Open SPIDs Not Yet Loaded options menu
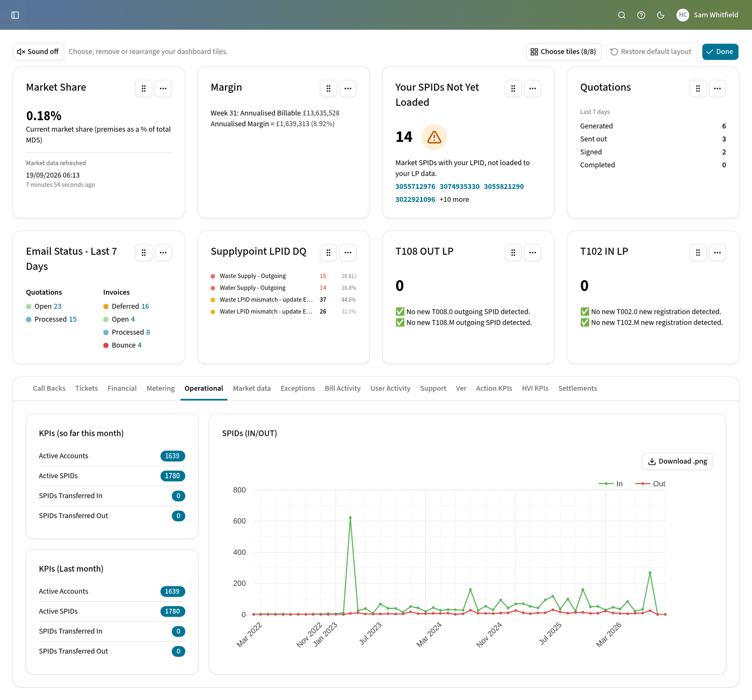The width and height of the screenshot is (752, 700). (533, 89)
